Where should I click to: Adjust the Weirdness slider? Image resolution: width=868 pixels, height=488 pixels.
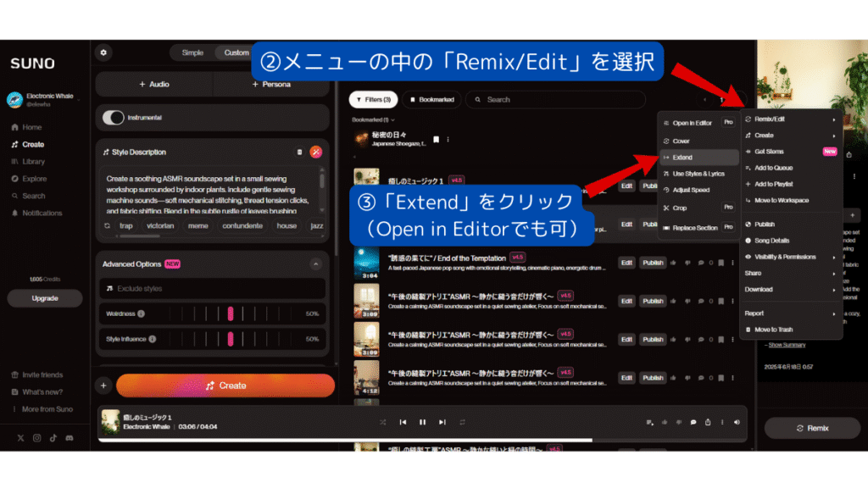231,313
